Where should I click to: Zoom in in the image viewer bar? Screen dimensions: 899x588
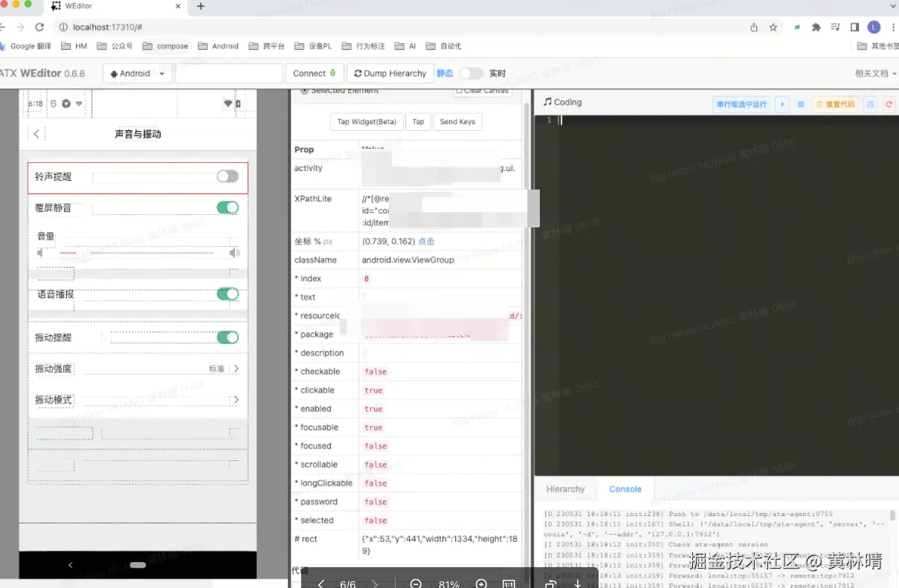[x=481, y=584]
